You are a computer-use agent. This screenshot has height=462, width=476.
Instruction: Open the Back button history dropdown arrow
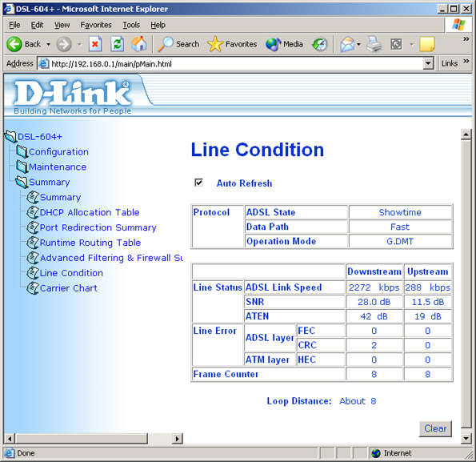[x=48, y=44]
